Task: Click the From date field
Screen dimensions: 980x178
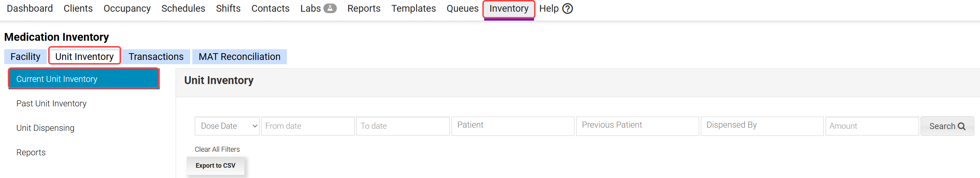Action: pos(308,126)
